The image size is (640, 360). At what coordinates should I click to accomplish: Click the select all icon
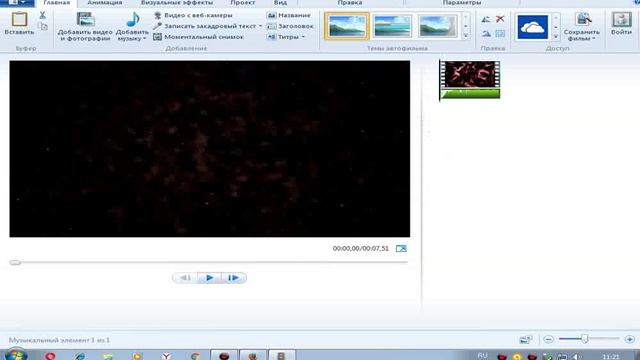[500, 33]
